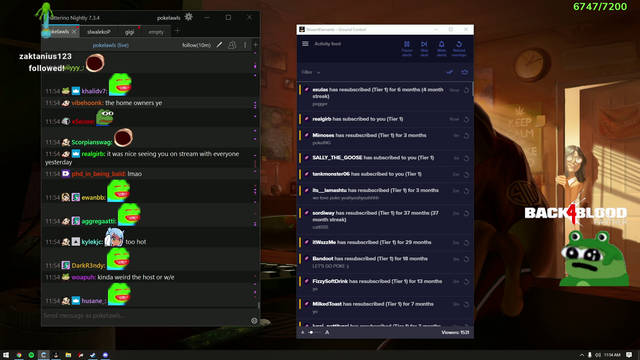Replay the Mimoses resubscribed alert

click(466, 136)
